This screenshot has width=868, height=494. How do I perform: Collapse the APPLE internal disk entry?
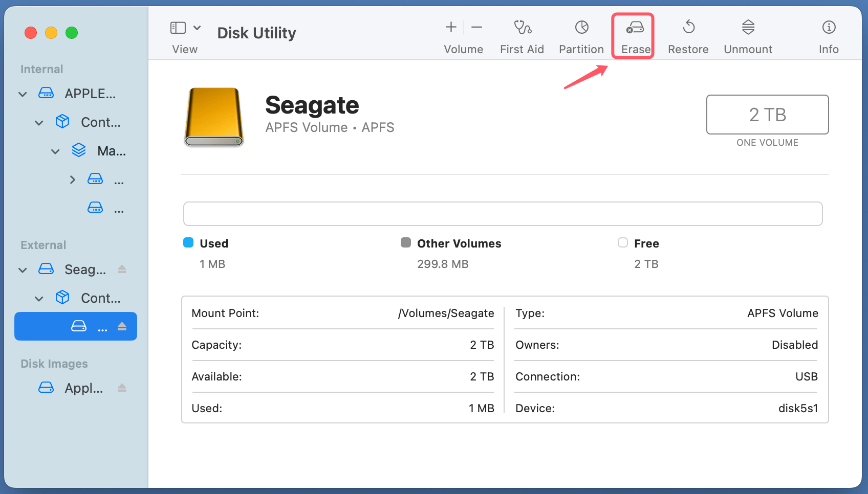point(23,94)
